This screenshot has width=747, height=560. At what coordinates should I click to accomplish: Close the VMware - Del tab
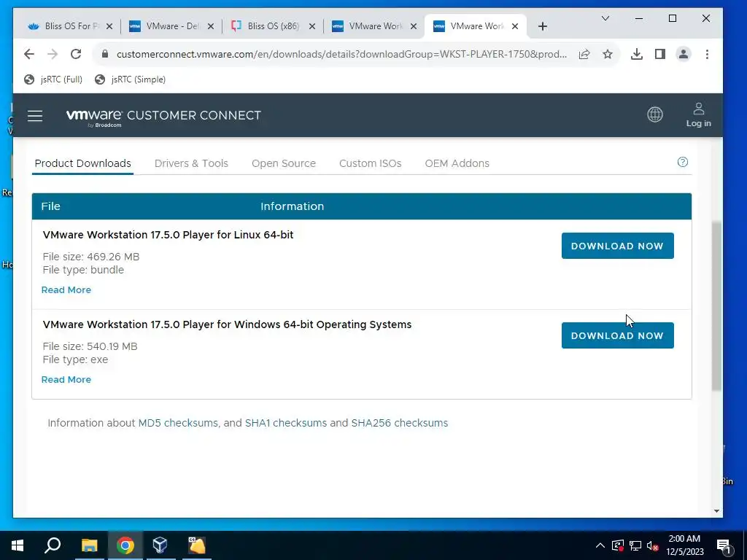[211, 27]
